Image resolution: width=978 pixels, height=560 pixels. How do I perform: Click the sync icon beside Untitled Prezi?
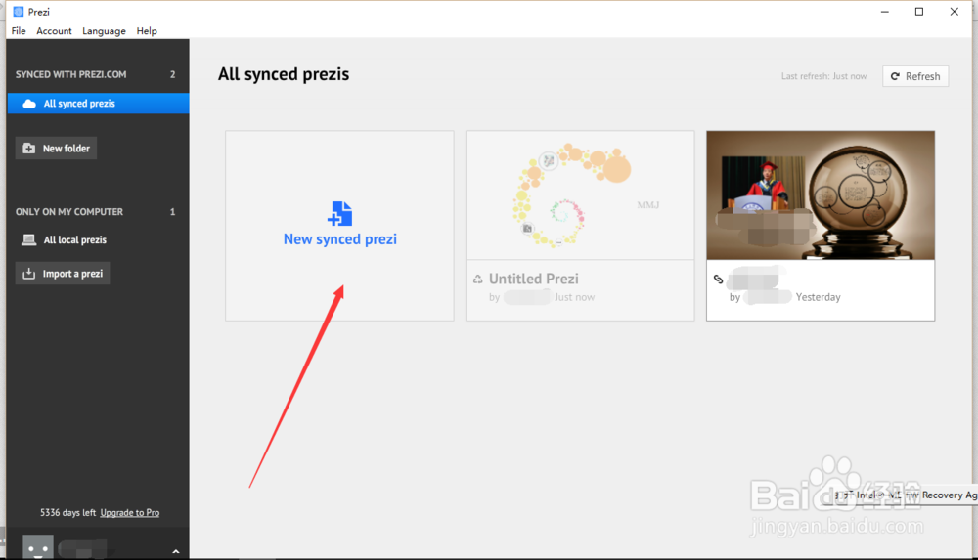point(478,279)
